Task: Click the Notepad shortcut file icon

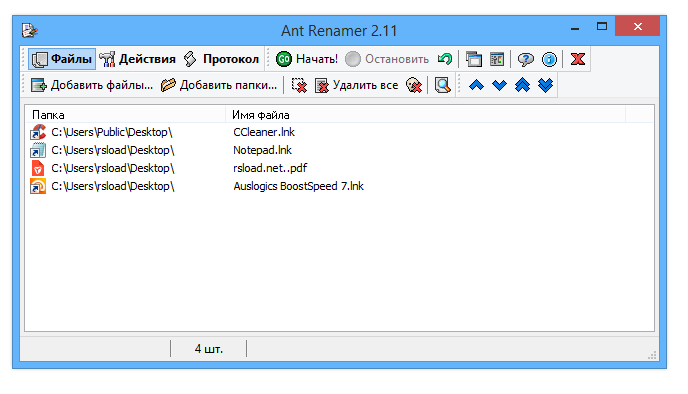Action: 38,150
